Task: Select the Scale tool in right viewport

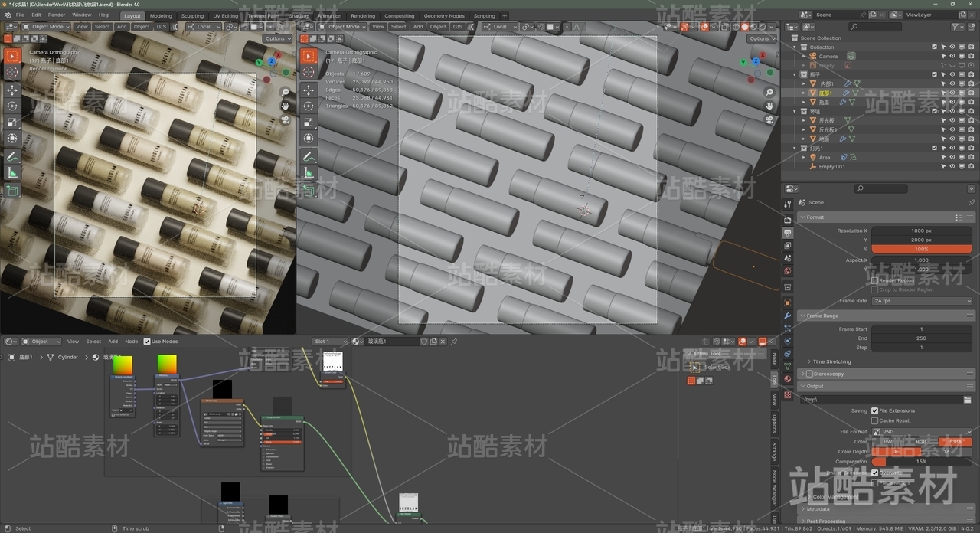Action: (308, 122)
